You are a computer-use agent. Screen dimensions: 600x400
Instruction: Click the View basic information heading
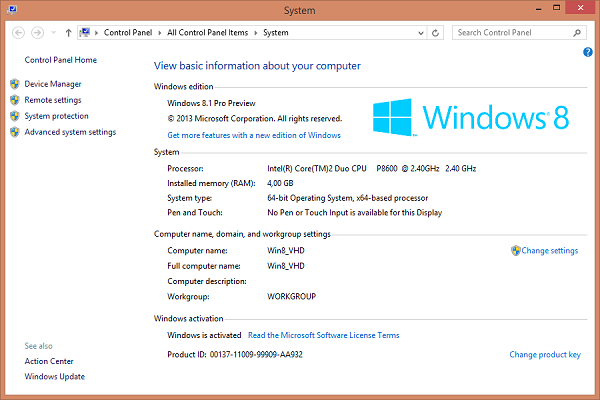point(257,66)
